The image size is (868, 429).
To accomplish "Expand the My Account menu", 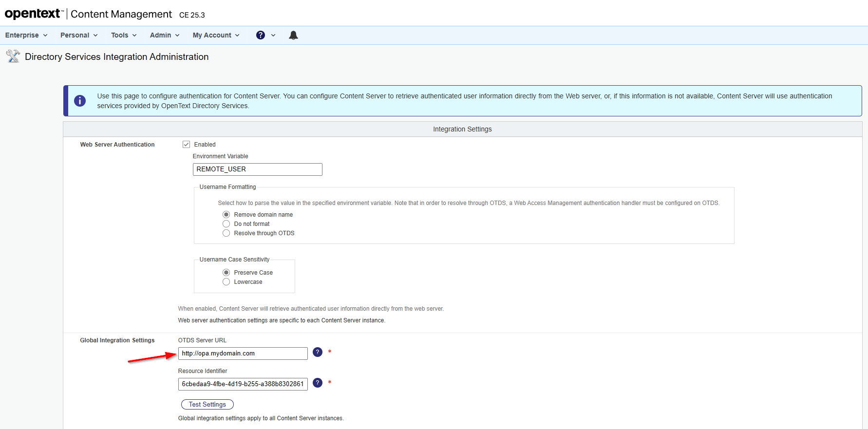I will pyautogui.click(x=216, y=35).
